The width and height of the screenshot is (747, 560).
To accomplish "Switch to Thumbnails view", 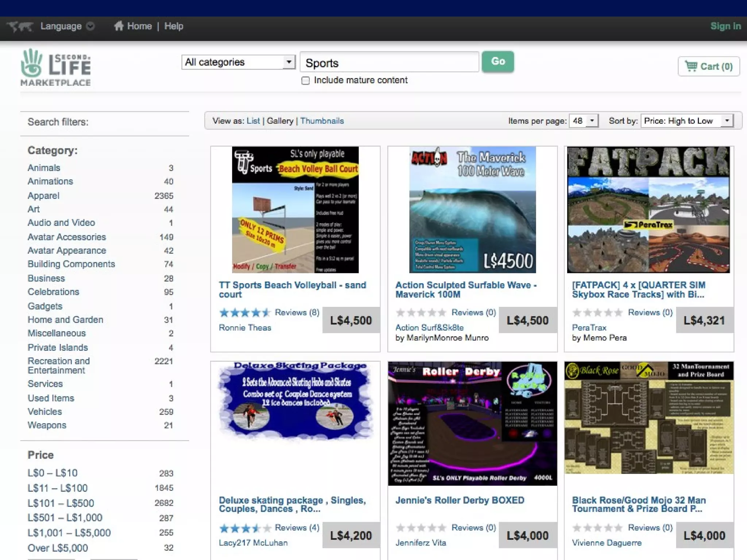I will [322, 121].
